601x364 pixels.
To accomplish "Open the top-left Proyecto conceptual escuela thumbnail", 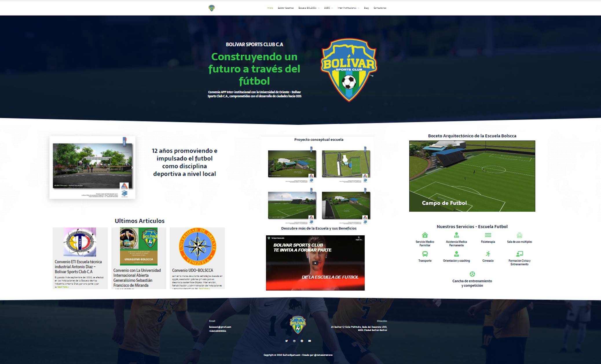I will tap(292, 164).
